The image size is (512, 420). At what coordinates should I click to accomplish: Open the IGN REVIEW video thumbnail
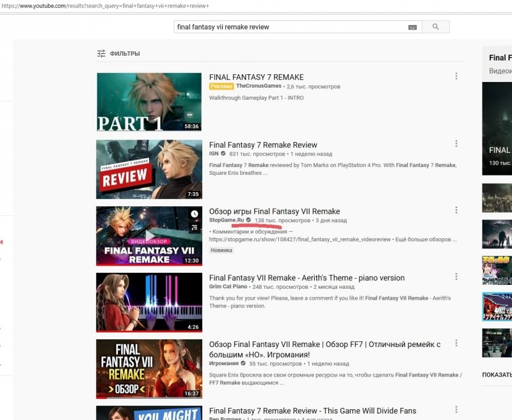[x=149, y=169]
